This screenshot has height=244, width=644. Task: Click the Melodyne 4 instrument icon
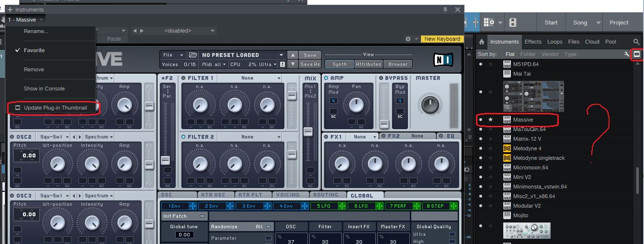[x=507, y=148]
